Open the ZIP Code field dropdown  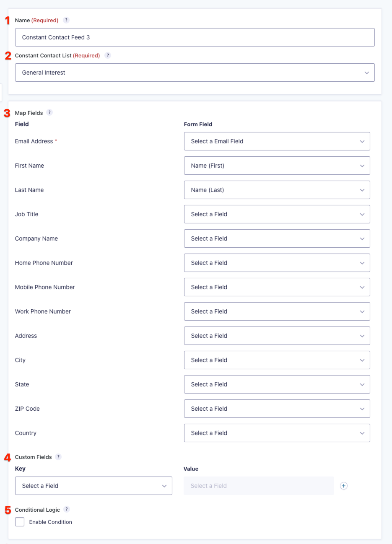(x=277, y=409)
